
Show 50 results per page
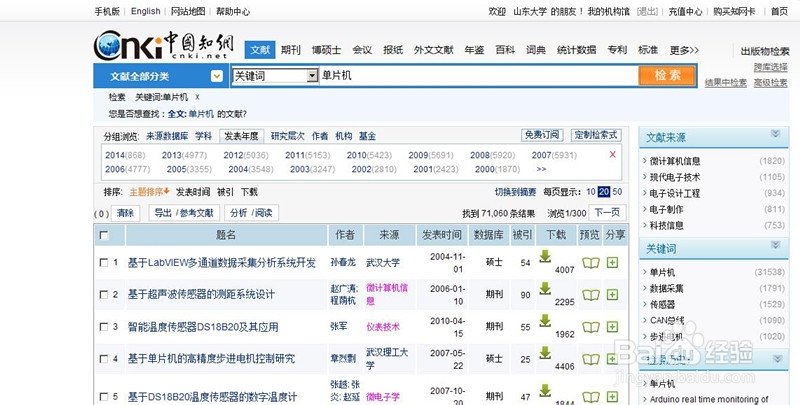617,192
